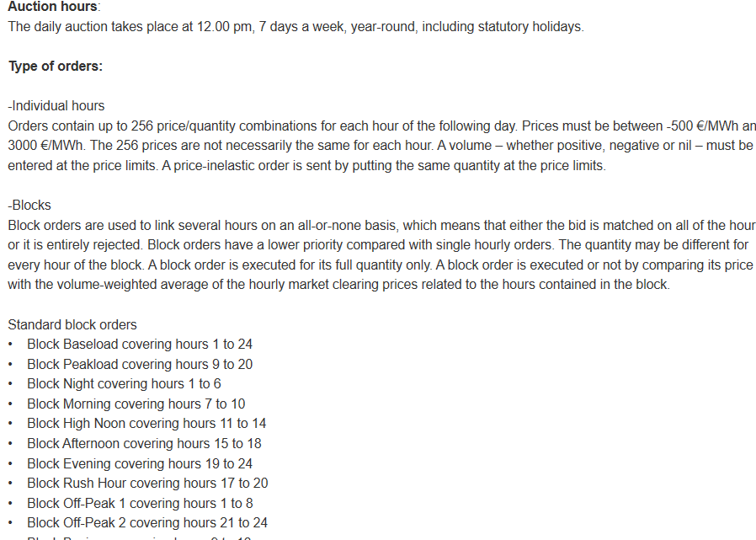Select the 'Block Morning covering hours 7 to 10' item
The height and width of the screenshot is (540, 756).
point(136,404)
